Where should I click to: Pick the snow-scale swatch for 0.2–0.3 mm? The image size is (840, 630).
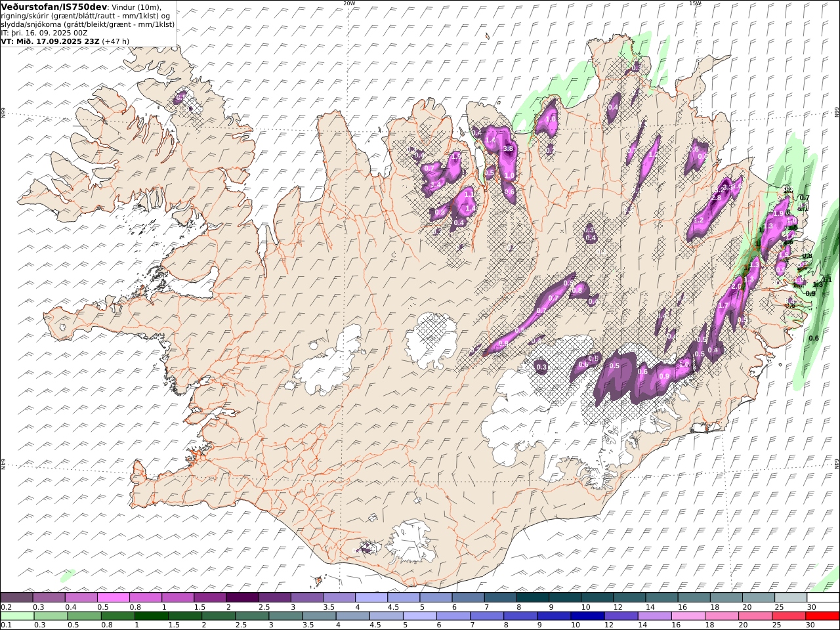click(x=16, y=598)
